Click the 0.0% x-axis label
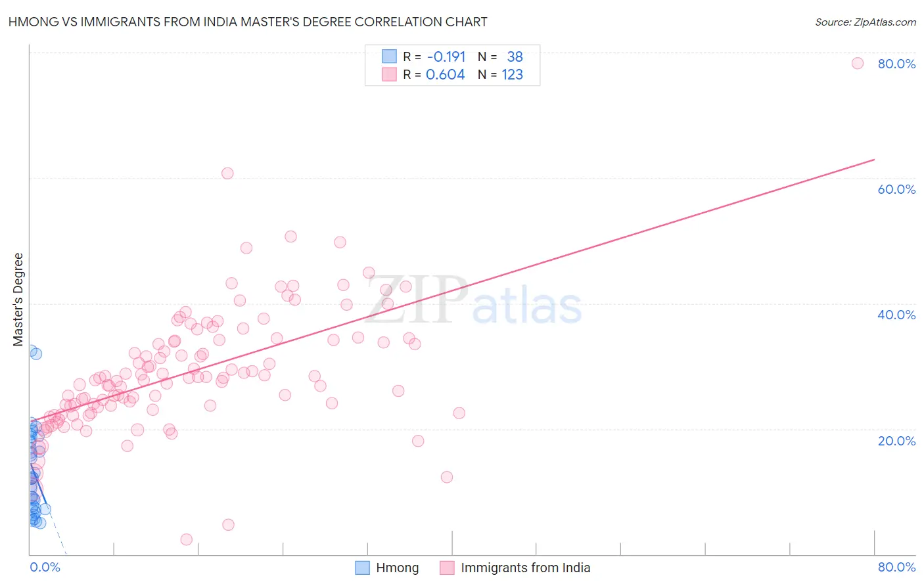The image size is (924, 586). (x=45, y=567)
